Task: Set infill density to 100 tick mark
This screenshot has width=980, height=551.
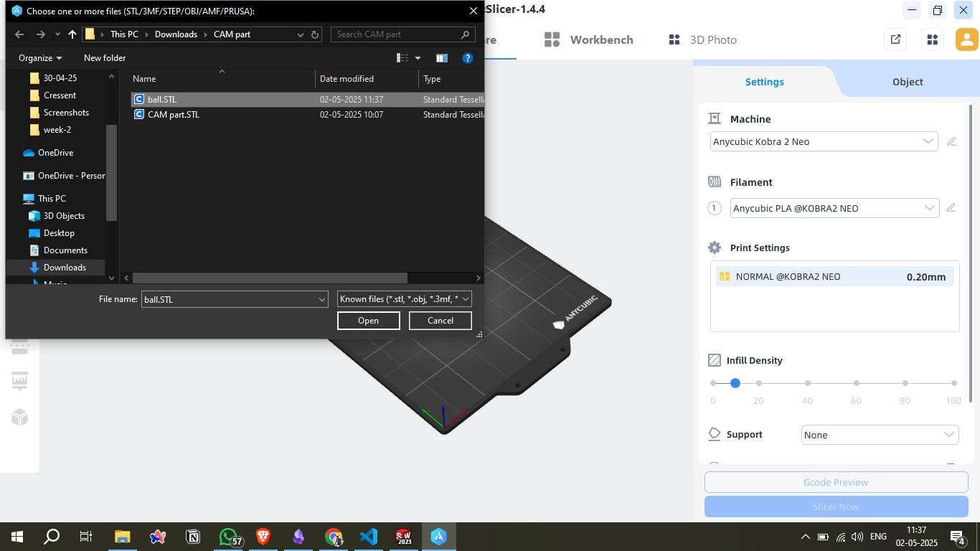Action: pyautogui.click(x=953, y=383)
